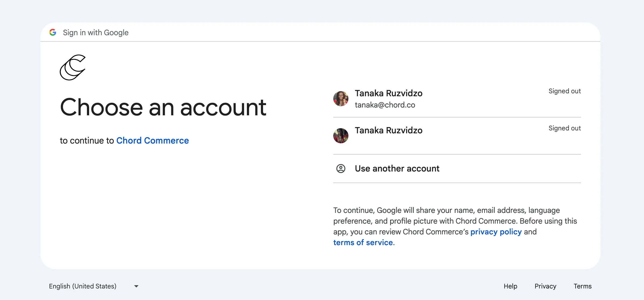This screenshot has height=300, width=644.
Task: Select avatar of Tanaka Ruzvidzo account without email
Action: (341, 136)
